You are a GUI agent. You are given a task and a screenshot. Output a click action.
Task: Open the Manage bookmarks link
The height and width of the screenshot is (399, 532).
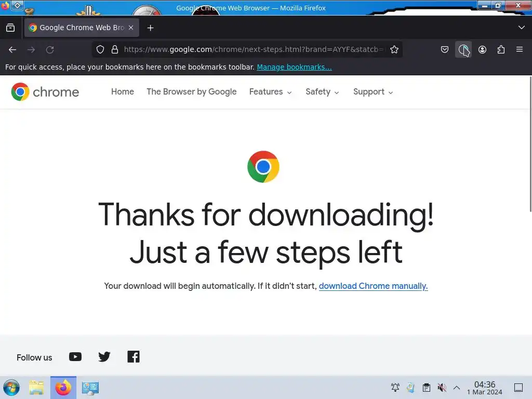[294, 67]
